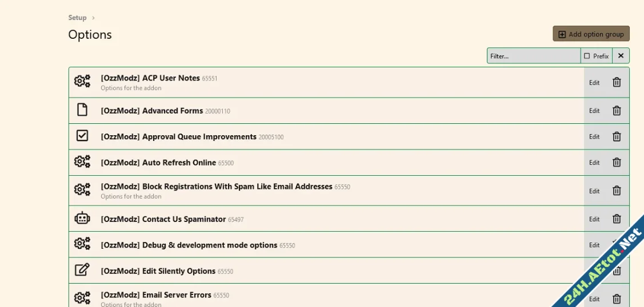Click the document icon for Advanced Forms
The image size is (644, 307).
click(82, 110)
